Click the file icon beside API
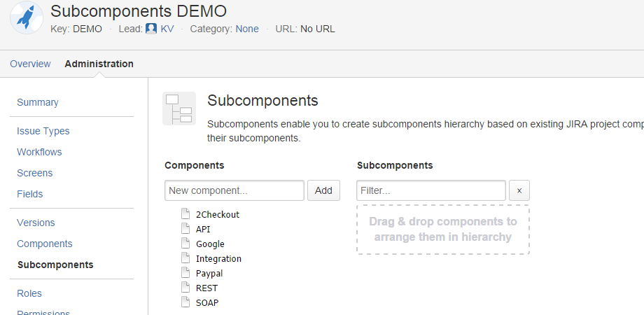Screen dimensions: 644x315 coord(185,229)
